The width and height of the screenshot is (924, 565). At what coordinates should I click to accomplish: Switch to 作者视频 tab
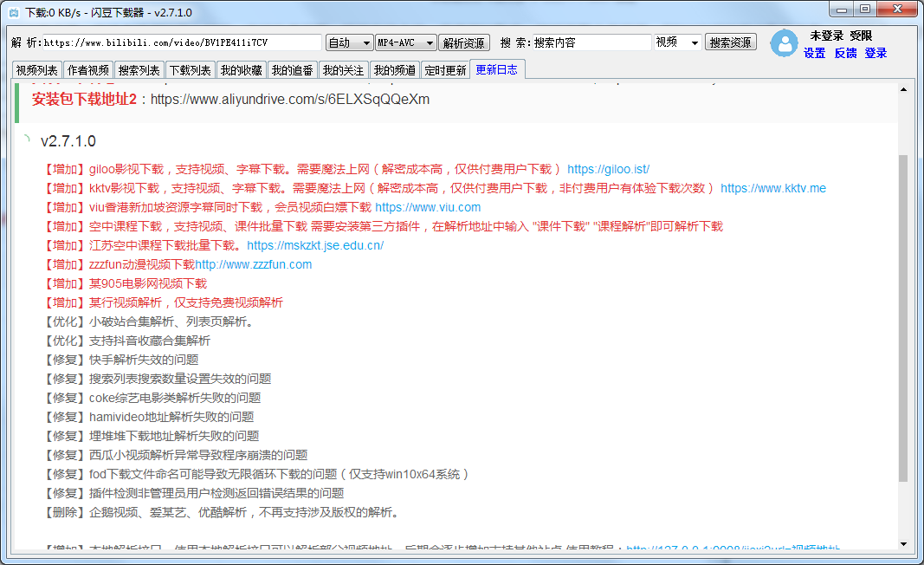pos(87,70)
